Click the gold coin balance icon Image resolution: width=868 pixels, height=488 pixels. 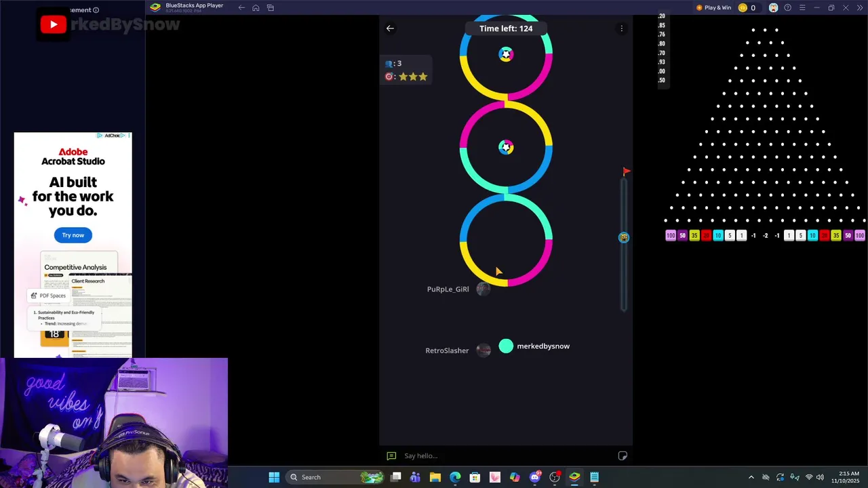(x=743, y=7)
